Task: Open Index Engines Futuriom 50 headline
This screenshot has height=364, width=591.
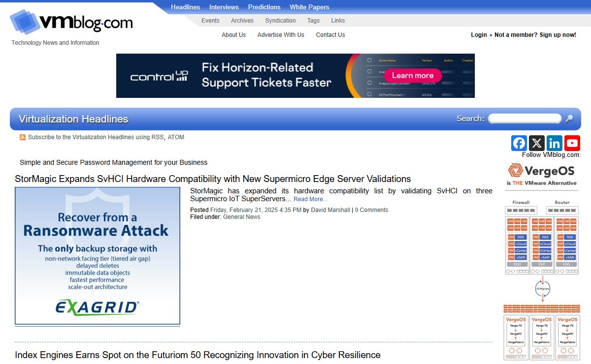Action: point(197,355)
